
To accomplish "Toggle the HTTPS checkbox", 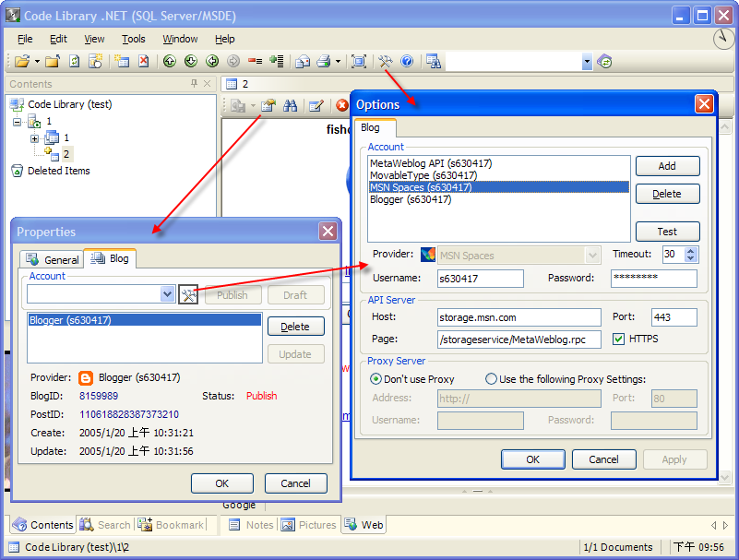I will tap(618, 339).
